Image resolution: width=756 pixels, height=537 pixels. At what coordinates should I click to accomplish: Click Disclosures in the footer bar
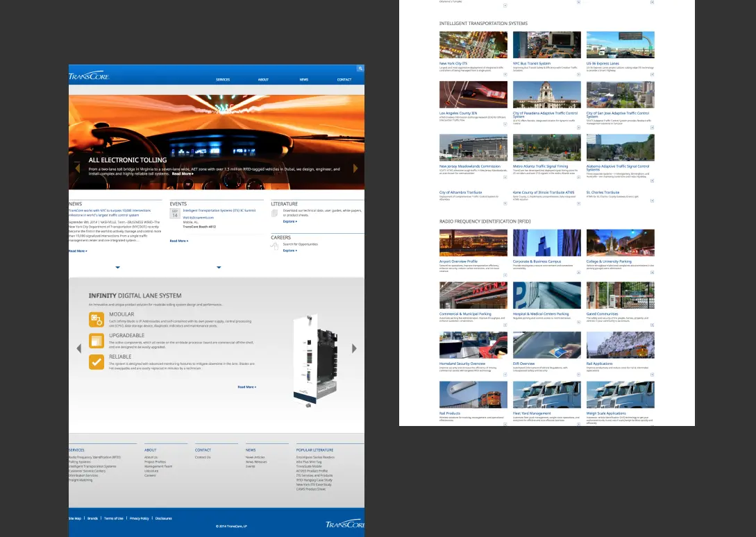point(163,519)
